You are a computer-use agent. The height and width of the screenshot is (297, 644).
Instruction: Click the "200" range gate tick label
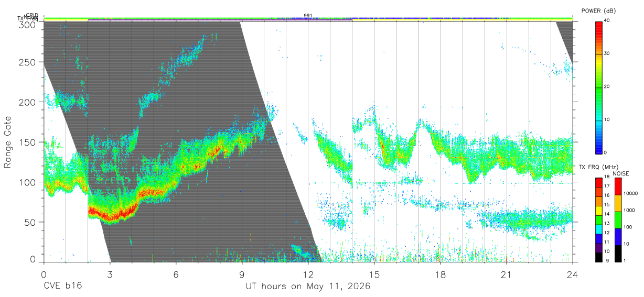click(28, 102)
